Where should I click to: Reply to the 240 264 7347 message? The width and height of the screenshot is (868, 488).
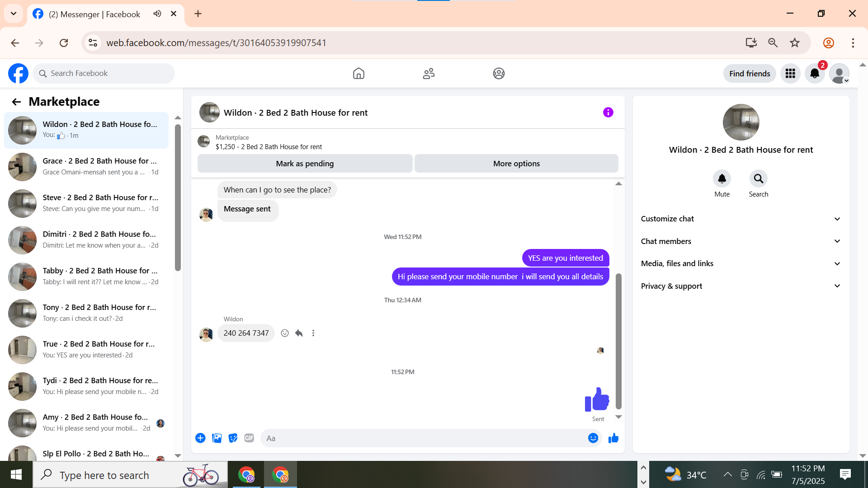[299, 333]
